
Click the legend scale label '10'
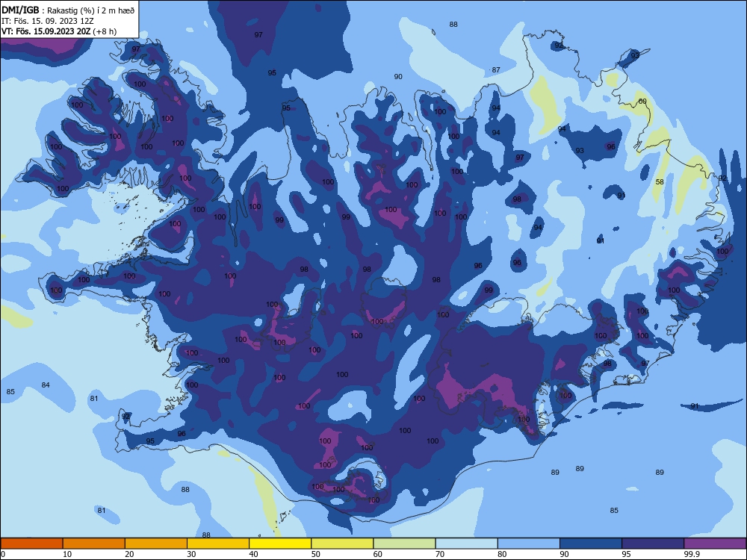(67, 554)
